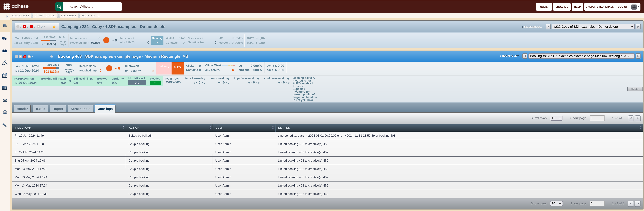This screenshot has width=644, height=211.
Task: Click the eye folder sidebar icon
Action: [5, 88]
